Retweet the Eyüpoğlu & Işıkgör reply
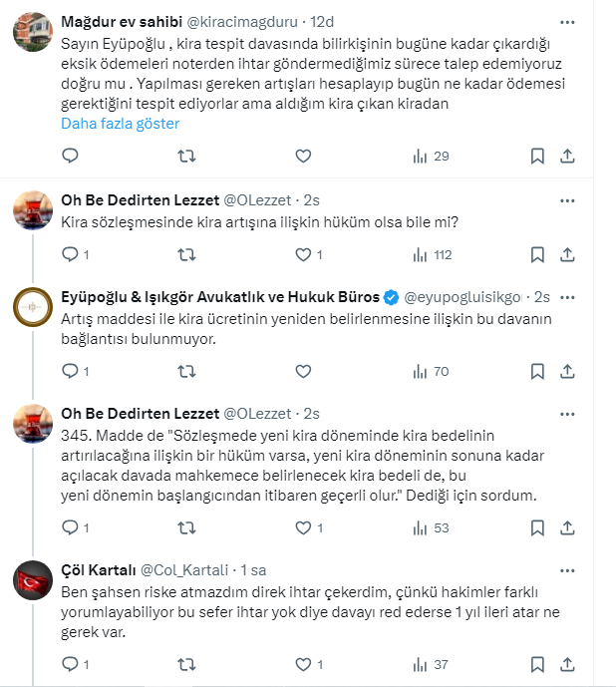This screenshot has height=687, width=616. click(185, 371)
